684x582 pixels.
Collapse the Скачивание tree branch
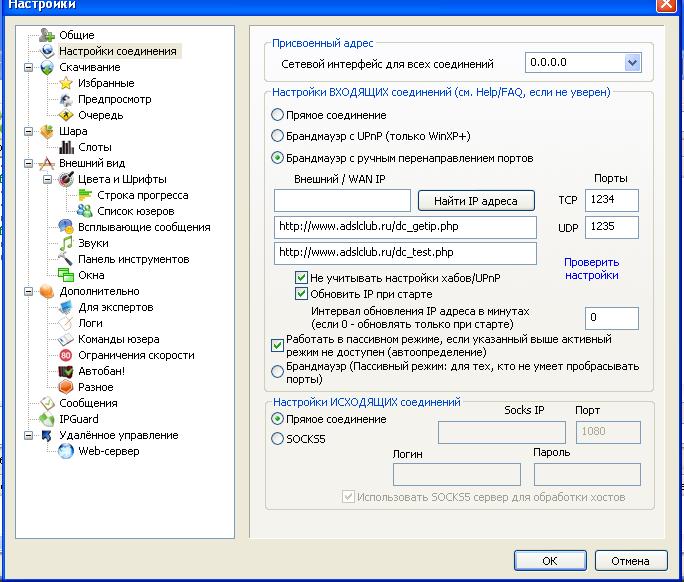(x=29, y=67)
